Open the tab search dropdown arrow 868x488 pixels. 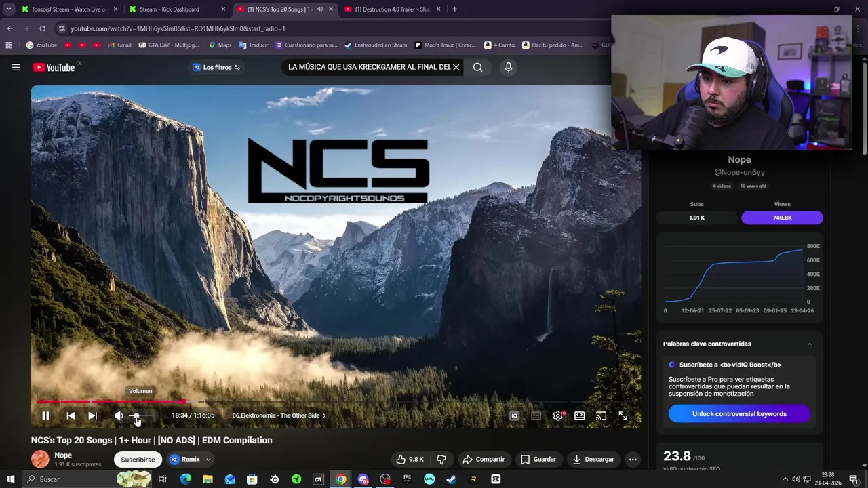[9, 9]
